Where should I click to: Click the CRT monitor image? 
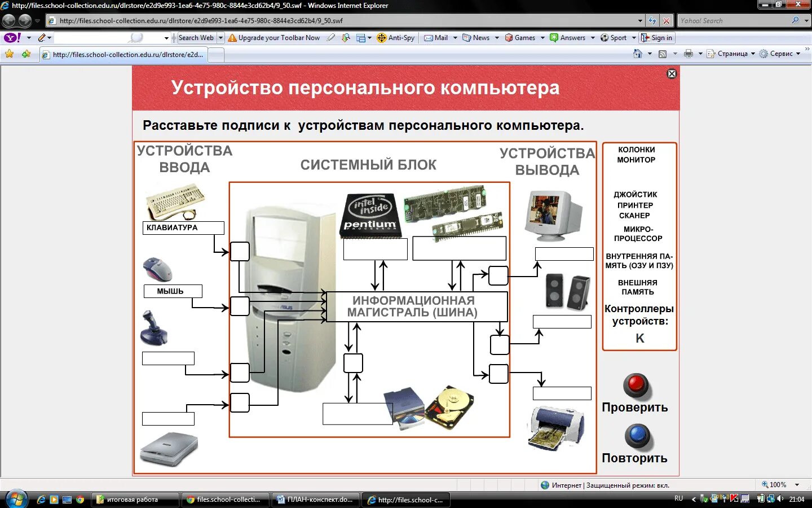553,216
